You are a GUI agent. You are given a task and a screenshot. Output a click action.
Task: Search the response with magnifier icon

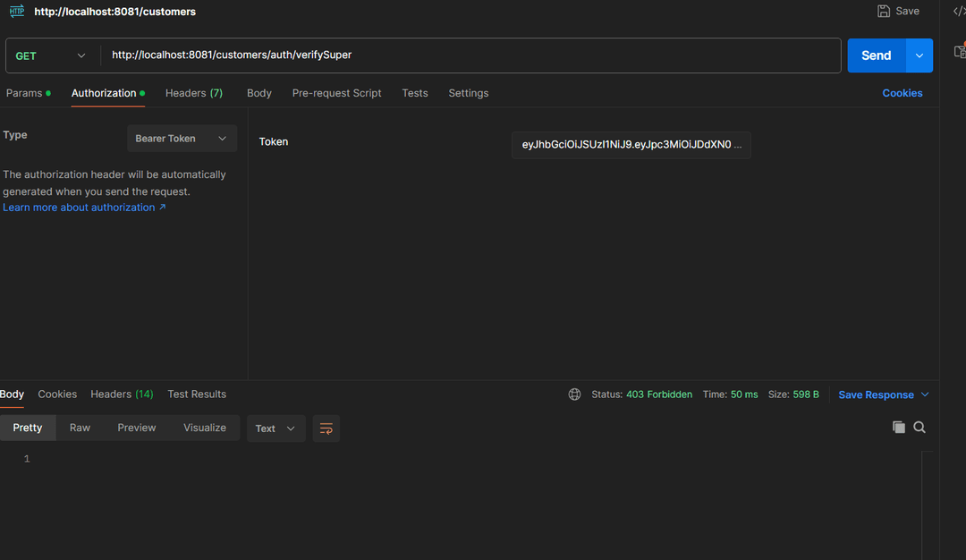[919, 428]
